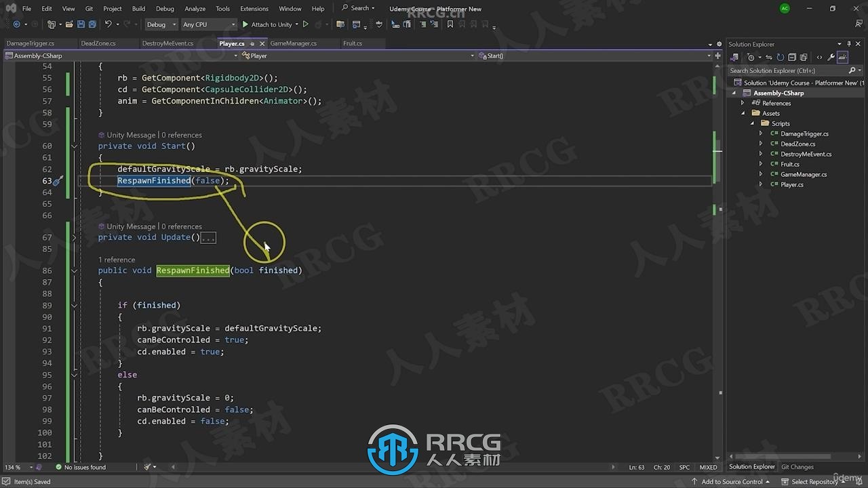The image size is (868, 488).
Task: Click the MIXED line endings indicator
Action: tap(708, 467)
